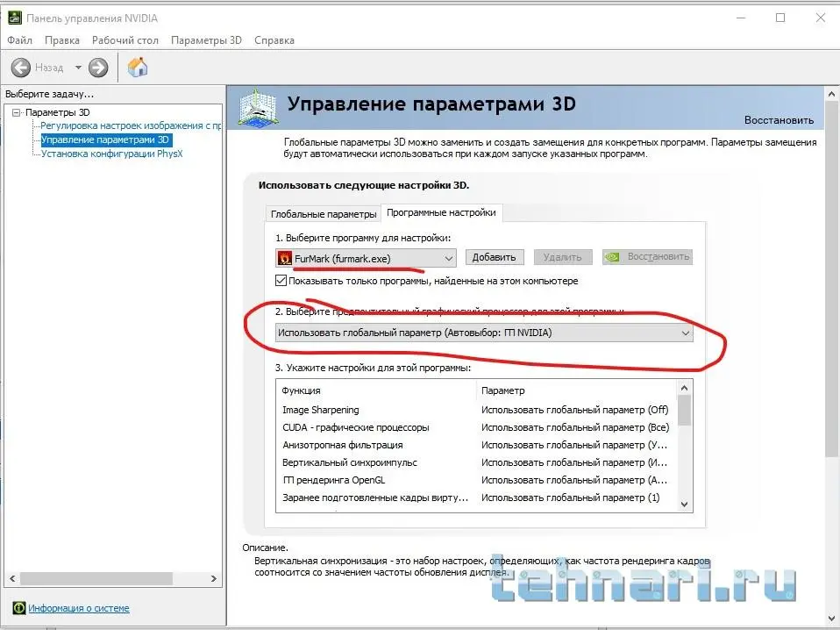This screenshot has height=630, width=840.
Task: Click settings list scroll down arrow
Action: pyautogui.click(x=684, y=504)
